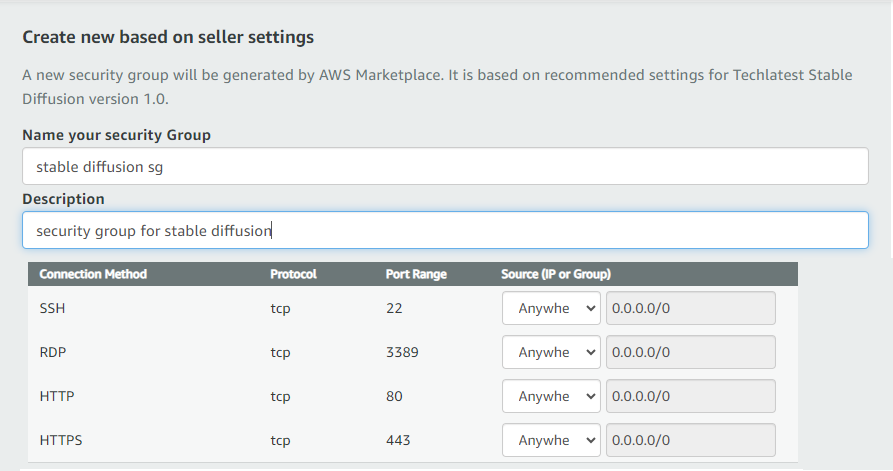
Task: Click the security group name field
Action: tap(445, 166)
